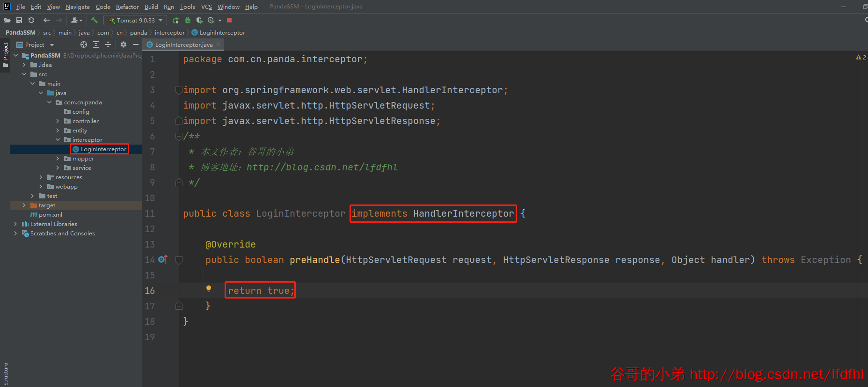This screenshot has width=868, height=387.
Task: Click PandaSSM in the breadcrumb bar
Action: [21, 32]
